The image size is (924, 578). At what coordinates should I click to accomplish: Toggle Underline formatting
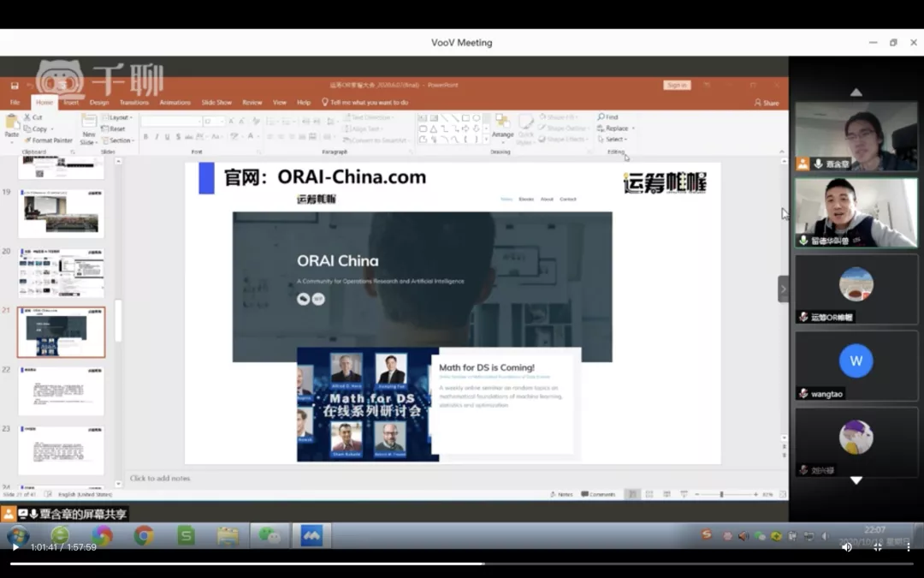[168, 137]
